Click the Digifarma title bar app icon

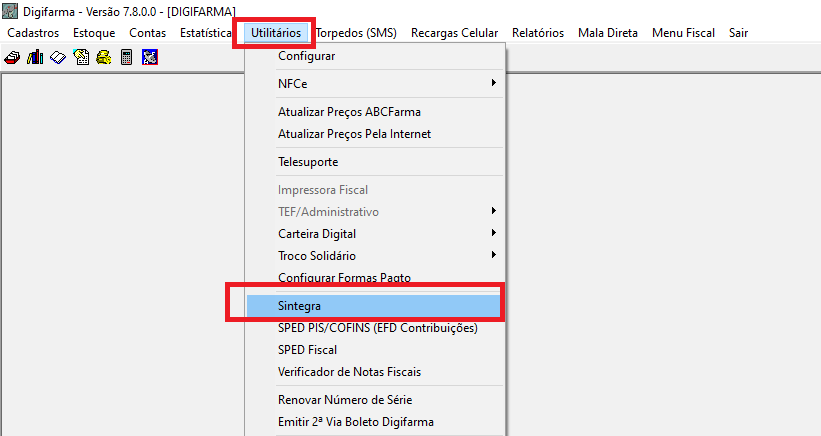click(x=11, y=11)
